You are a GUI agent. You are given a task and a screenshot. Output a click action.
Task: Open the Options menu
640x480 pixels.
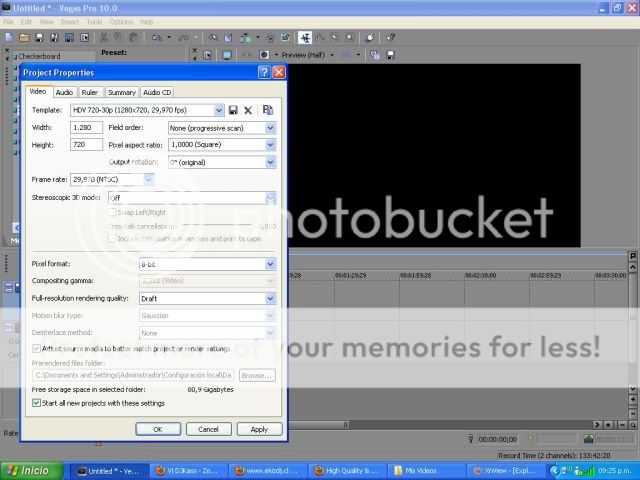click(x=121, y=22)
